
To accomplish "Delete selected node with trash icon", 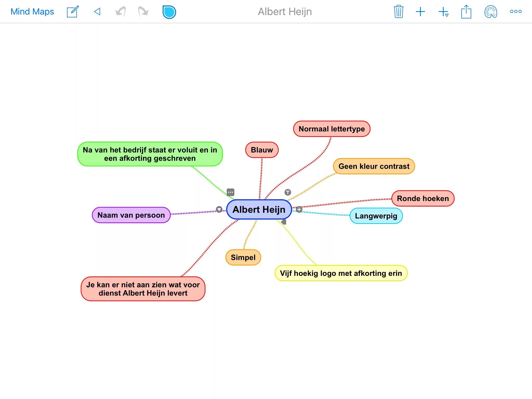I will coord(398,12).
